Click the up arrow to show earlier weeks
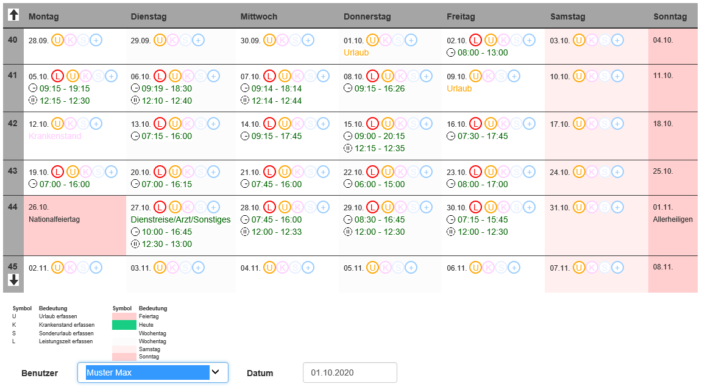This screenshot has height=392, width=705. pos(13,15)
